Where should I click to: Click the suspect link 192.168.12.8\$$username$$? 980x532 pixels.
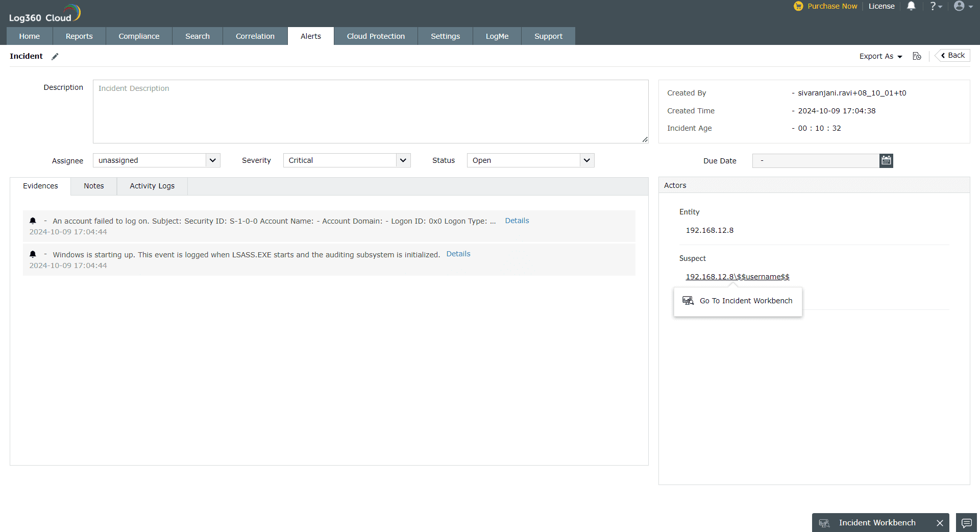coord(737,277)
